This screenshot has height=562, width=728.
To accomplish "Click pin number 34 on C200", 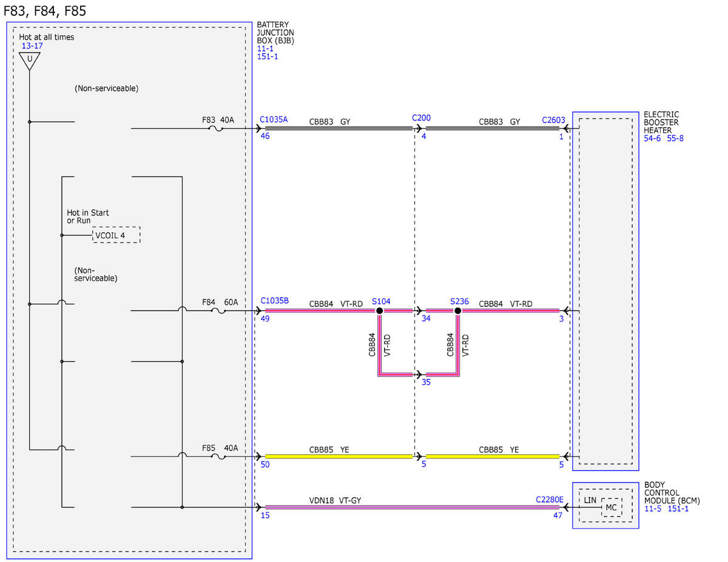I will point(426,318).
